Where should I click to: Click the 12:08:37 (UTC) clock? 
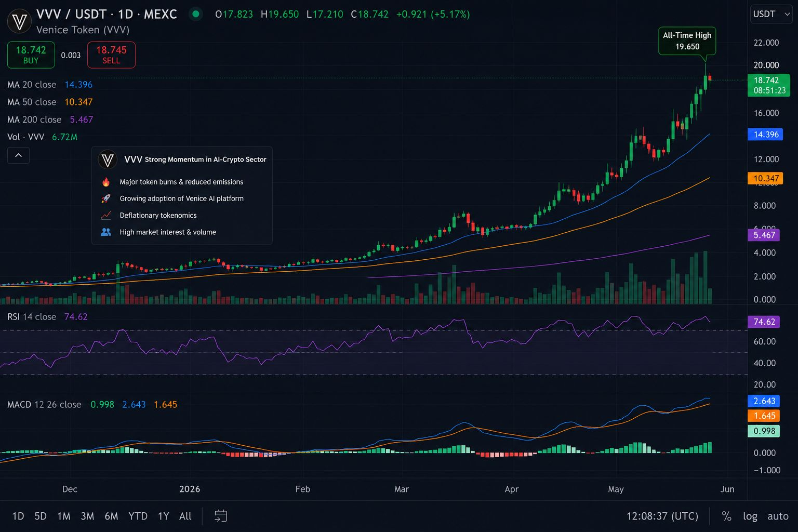[x=662, y=516]
